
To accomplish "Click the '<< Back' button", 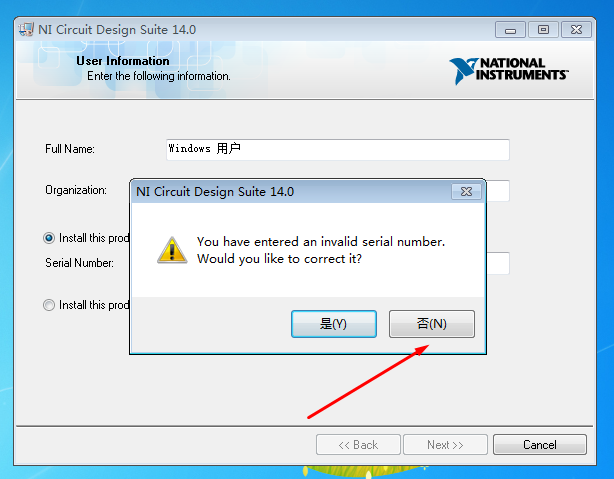I will [358, 445].
